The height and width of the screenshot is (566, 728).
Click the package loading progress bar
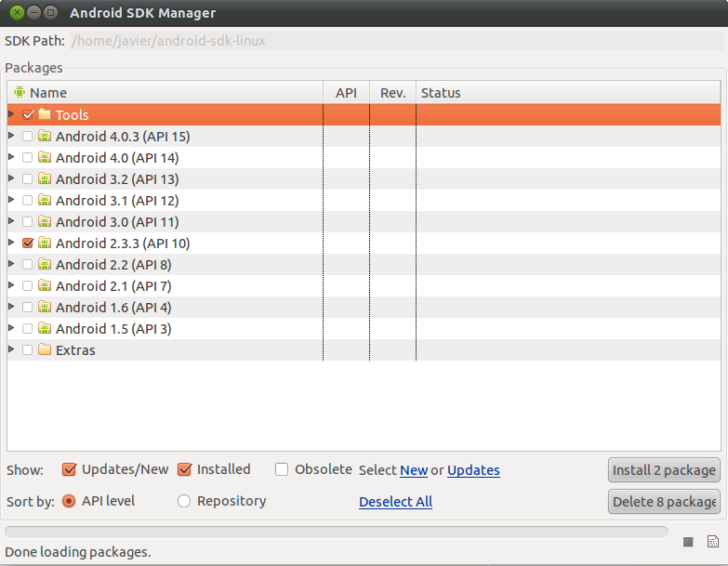[336, 532]
